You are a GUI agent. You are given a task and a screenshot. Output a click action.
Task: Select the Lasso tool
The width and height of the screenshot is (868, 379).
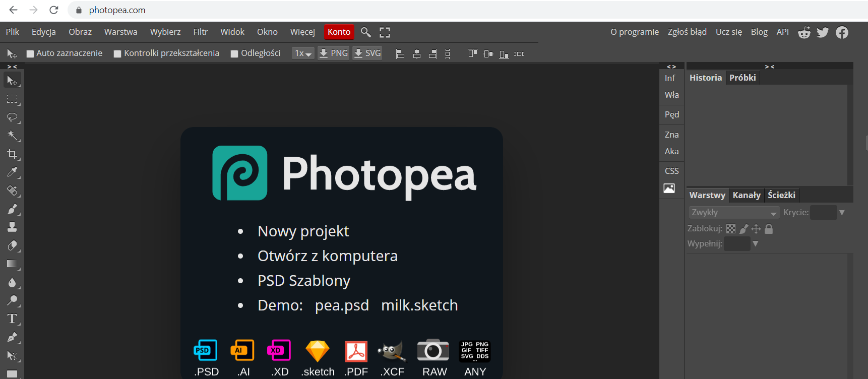coord(12,117)
